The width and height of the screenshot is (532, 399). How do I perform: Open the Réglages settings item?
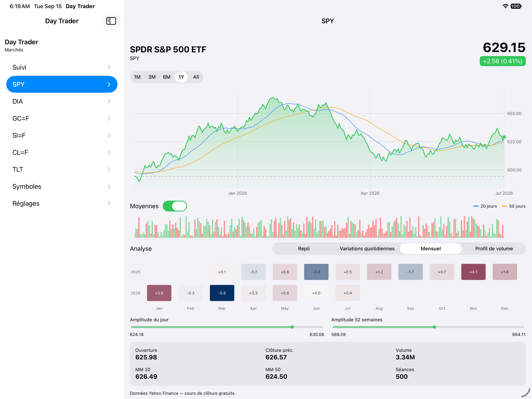pos(62,204)
